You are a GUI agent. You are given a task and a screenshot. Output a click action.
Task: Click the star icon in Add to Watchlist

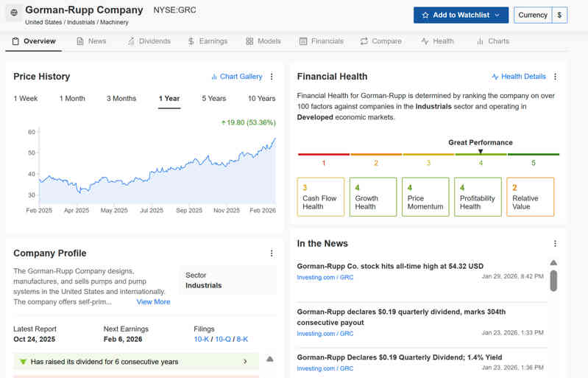pyautogui.click(x=425, y=15)
